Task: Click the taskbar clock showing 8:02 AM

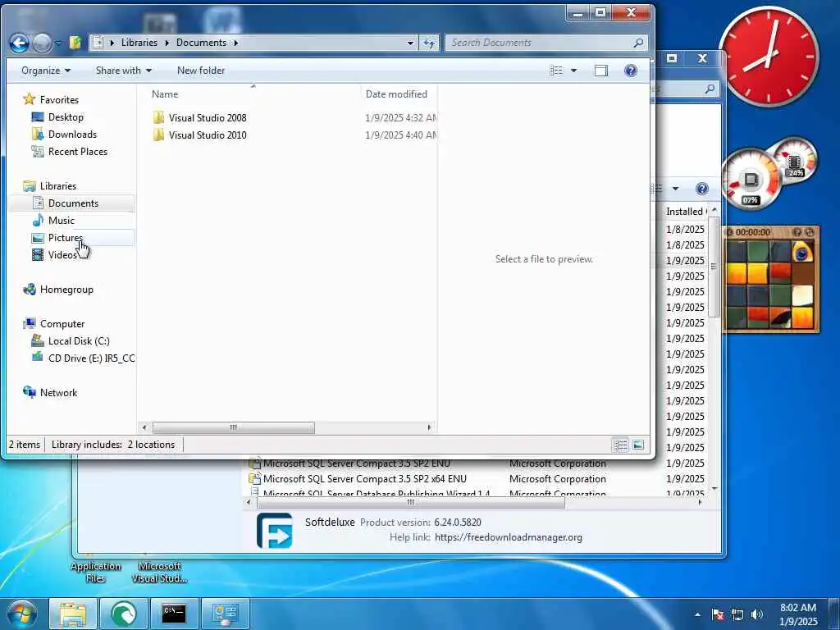Action: click(798, 614)
